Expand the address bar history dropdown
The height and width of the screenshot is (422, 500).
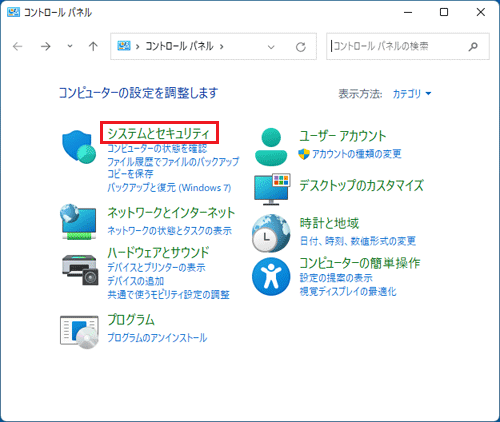coord(271,47)
